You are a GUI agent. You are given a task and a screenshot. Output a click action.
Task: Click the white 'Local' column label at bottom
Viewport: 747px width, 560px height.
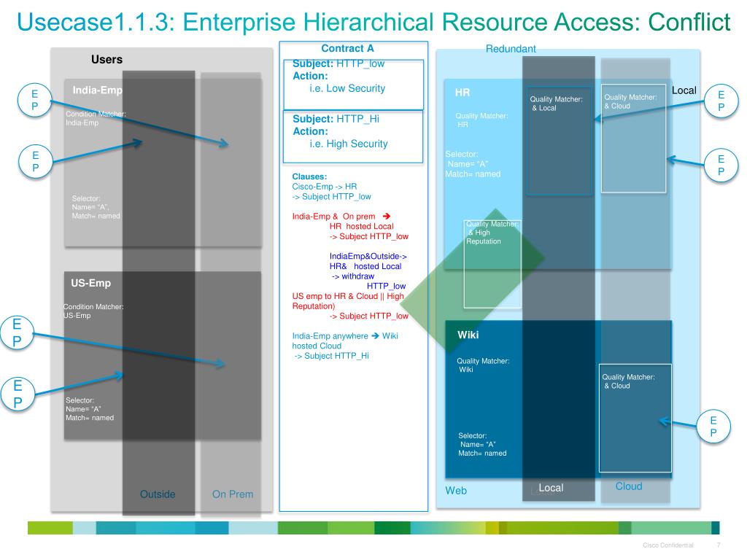point(551,488)
